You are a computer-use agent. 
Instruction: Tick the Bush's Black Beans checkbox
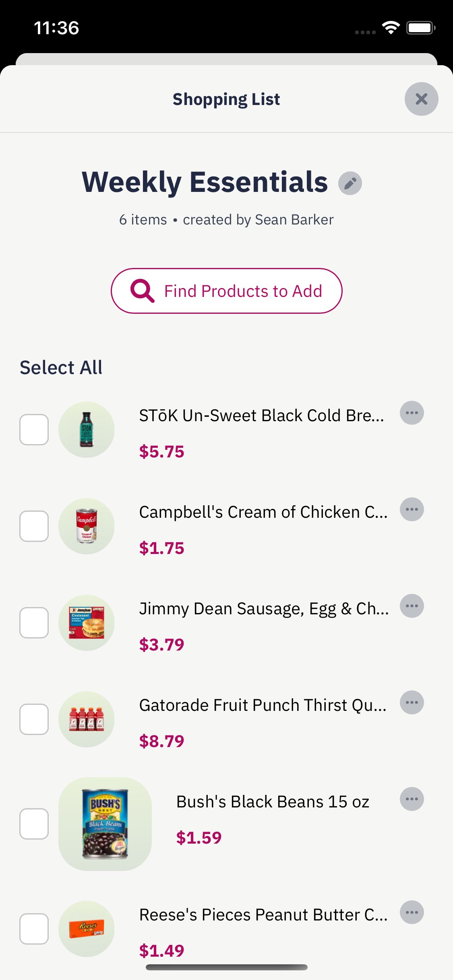[x=34, y=824]
